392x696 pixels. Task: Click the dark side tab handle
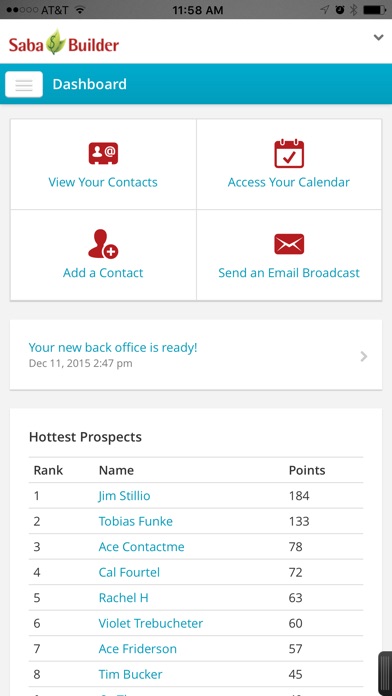point(385,674)
